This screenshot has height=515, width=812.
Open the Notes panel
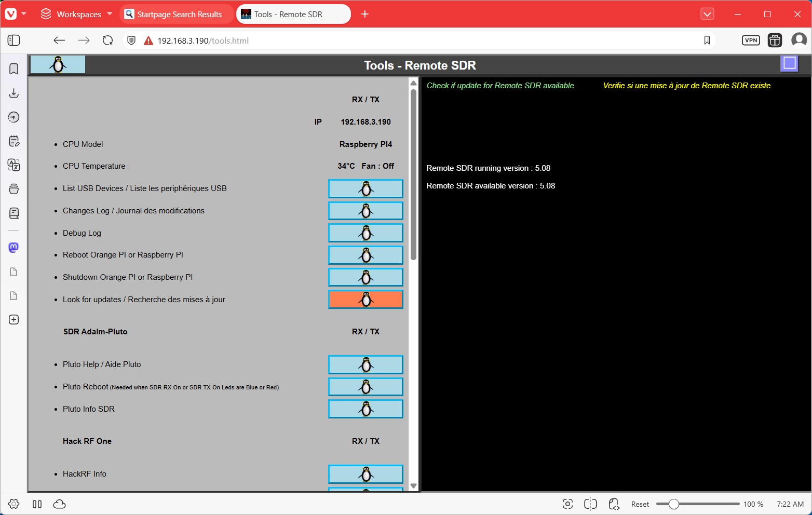pos(14,141)
